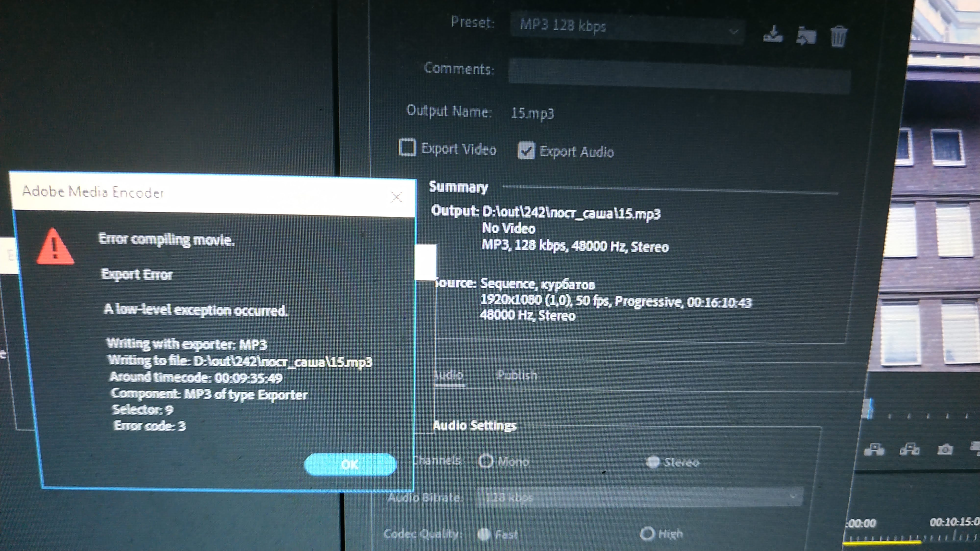Image resolution: width=980 pixels, height=551 pixels.
Task: Select the Mono channels radio button
Action: pyautogui.click(x=486, y=461)
